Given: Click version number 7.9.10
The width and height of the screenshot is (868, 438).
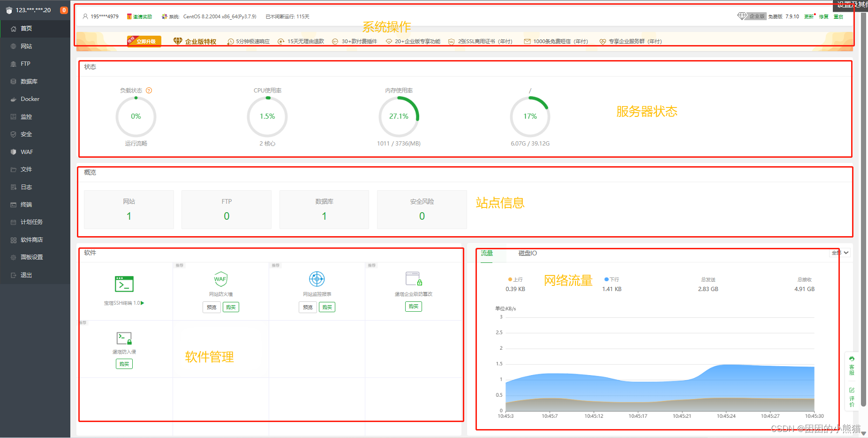Looking at the screenshot, I should [793, 16].
